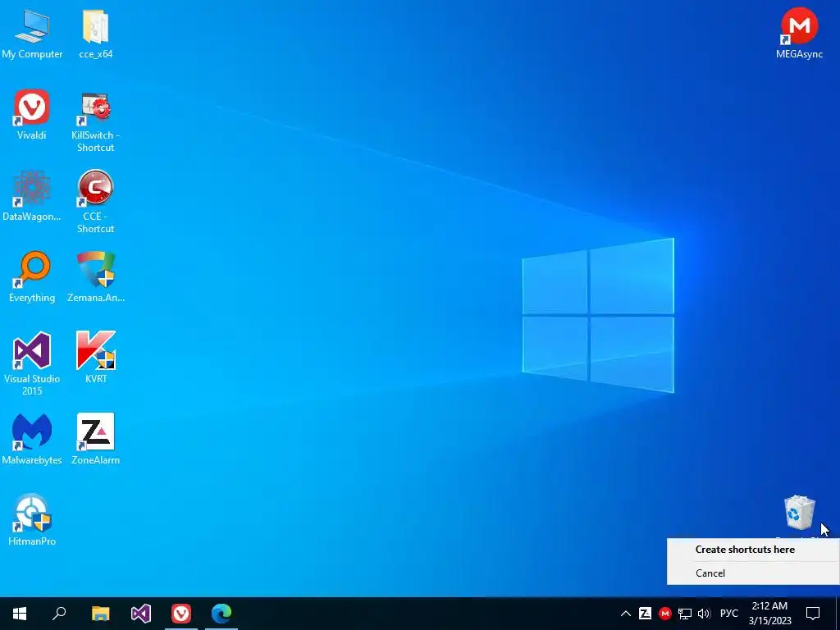Select the DataWagon desktop shortcut
The width and height of the screenshot is (840, 630).
[32, 196]
